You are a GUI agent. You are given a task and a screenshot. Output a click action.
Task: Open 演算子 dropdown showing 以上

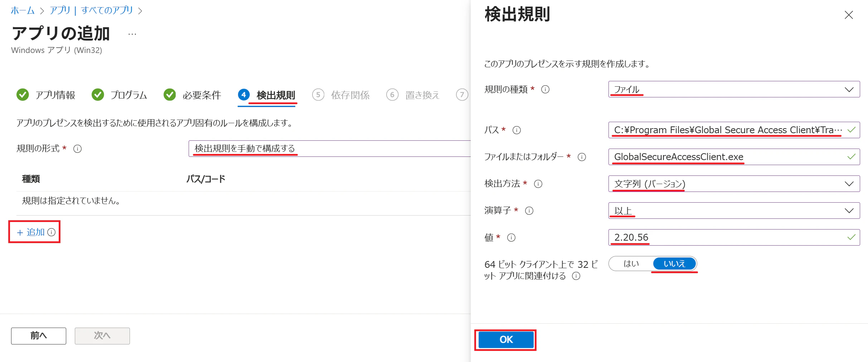coord(734,211)
